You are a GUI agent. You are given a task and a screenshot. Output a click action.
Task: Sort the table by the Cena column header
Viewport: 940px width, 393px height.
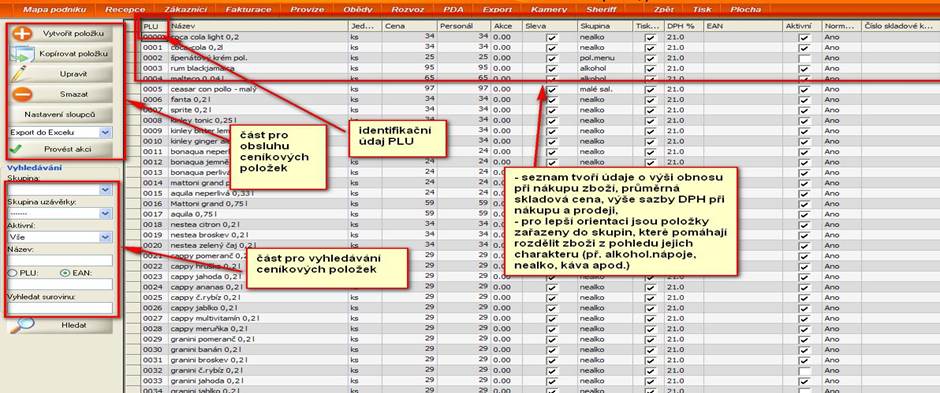[409, 26]
